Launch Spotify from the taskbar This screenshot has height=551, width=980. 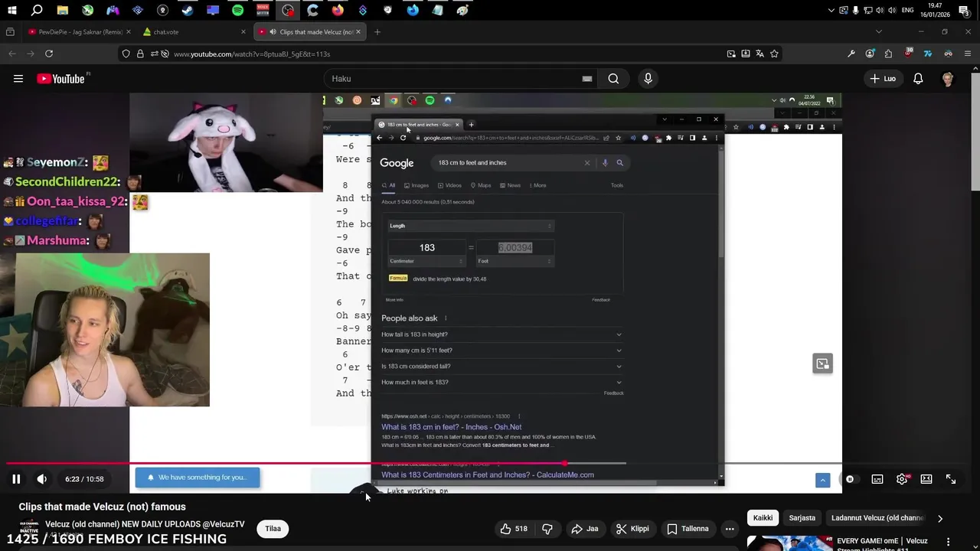click(237, 11)
